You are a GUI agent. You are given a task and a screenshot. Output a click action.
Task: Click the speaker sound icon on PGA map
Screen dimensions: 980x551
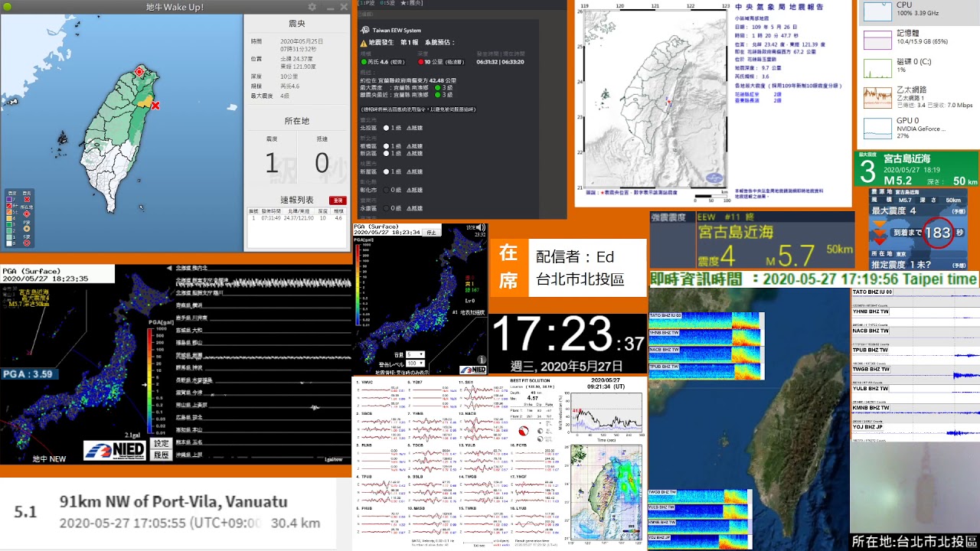[481, 227]
